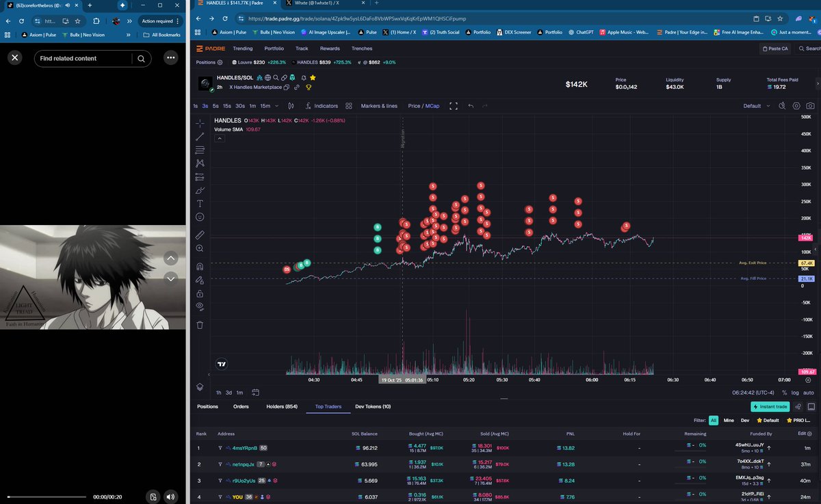Select the 3s timeframe
The height and width of the screenshot is (504, 821).
pos(205,106)
